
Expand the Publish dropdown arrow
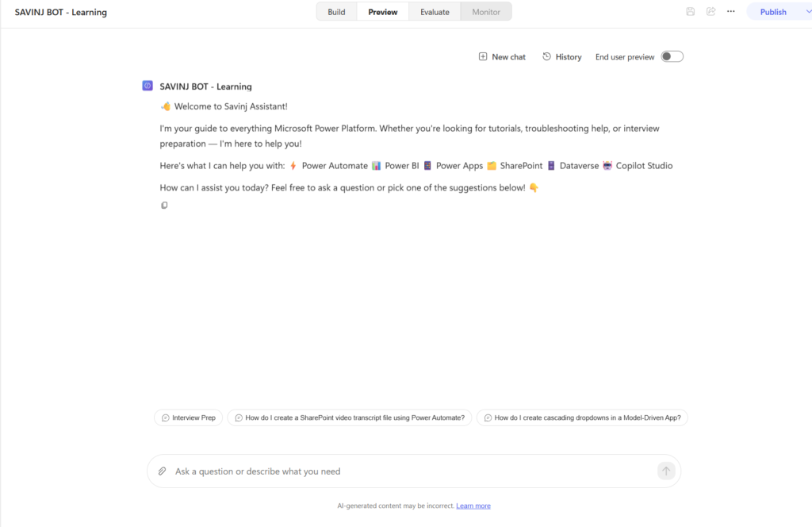click(x=808, y=11)
